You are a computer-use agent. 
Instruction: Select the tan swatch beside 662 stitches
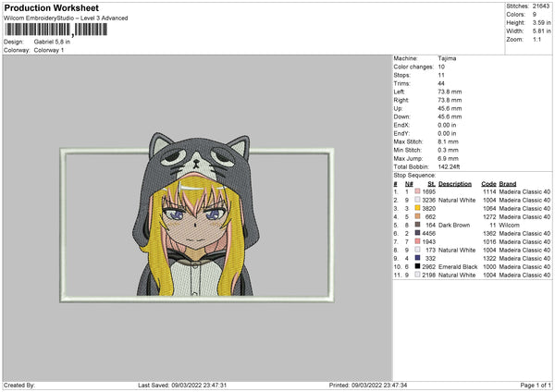[x=417, y=216]
